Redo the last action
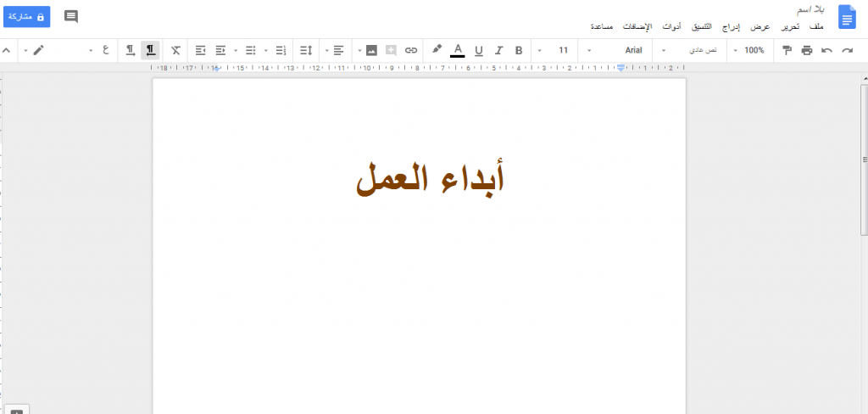 (847, 50)
